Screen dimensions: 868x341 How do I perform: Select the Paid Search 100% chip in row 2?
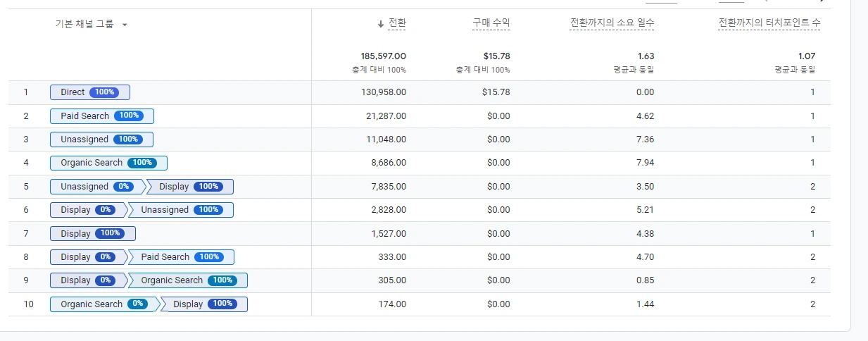point(101,116)
